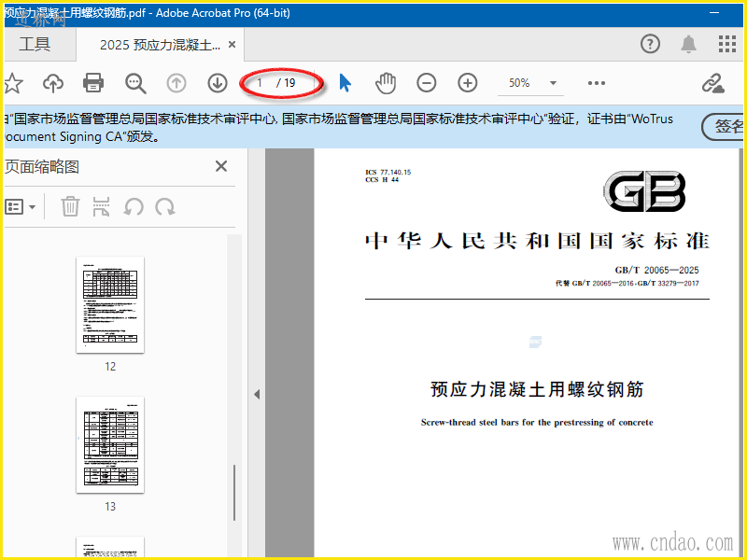Close the 页面缩略图 panel
Image resolution: width=747 pixels, height=560 pixels.
point(221,166)
